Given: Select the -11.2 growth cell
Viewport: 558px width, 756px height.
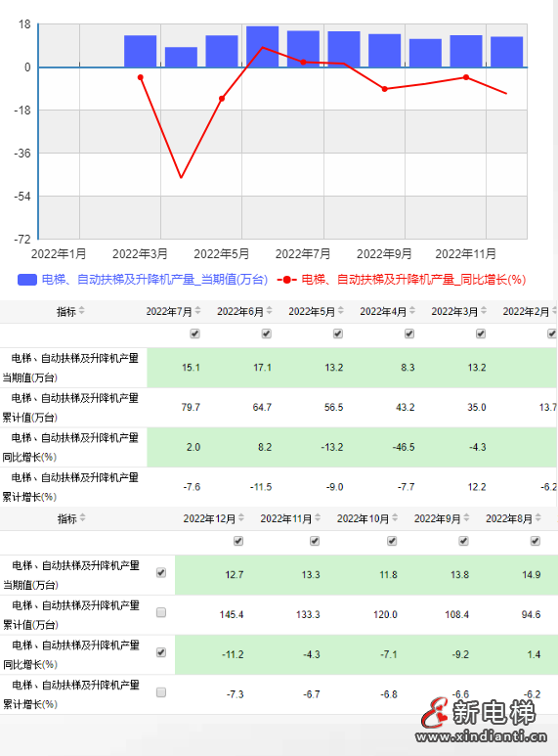Looking at the screenshot, I should pos(233,654).
